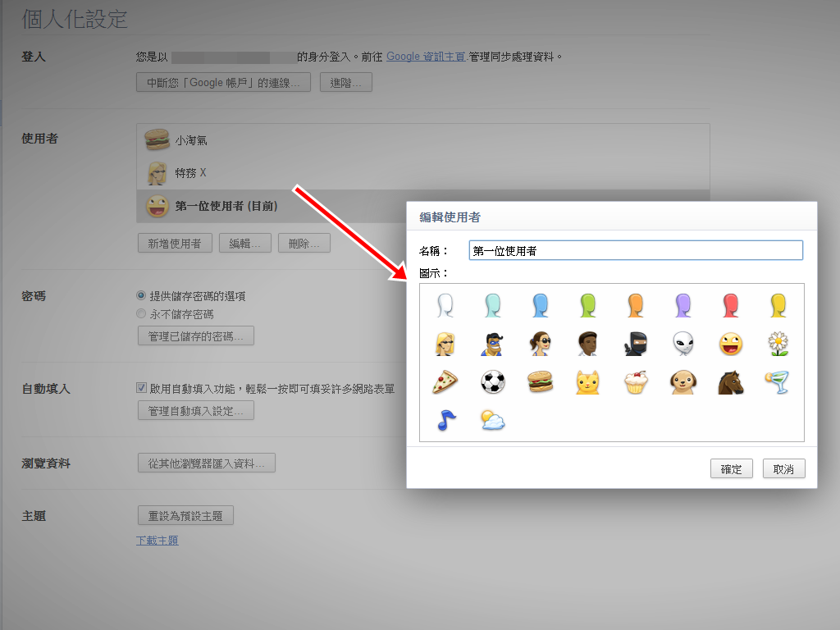Open 下載主題 link
Image resolution: width=840 pixels, height=630 pixels.
coord(157,541)
